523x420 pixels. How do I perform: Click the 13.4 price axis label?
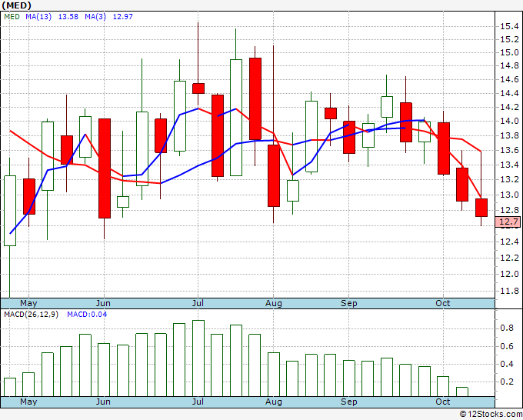click(509, 165)
